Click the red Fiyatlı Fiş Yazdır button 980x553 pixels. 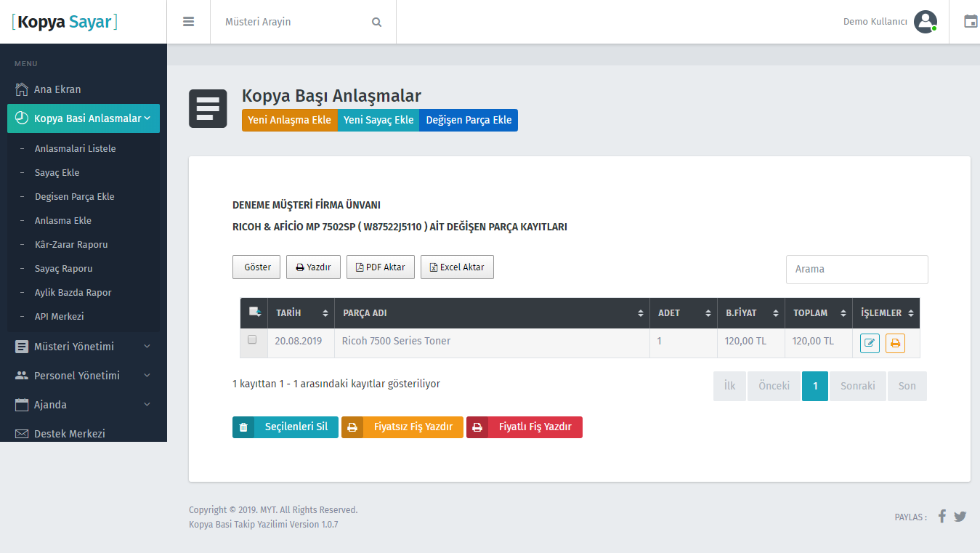coord(524,427)
